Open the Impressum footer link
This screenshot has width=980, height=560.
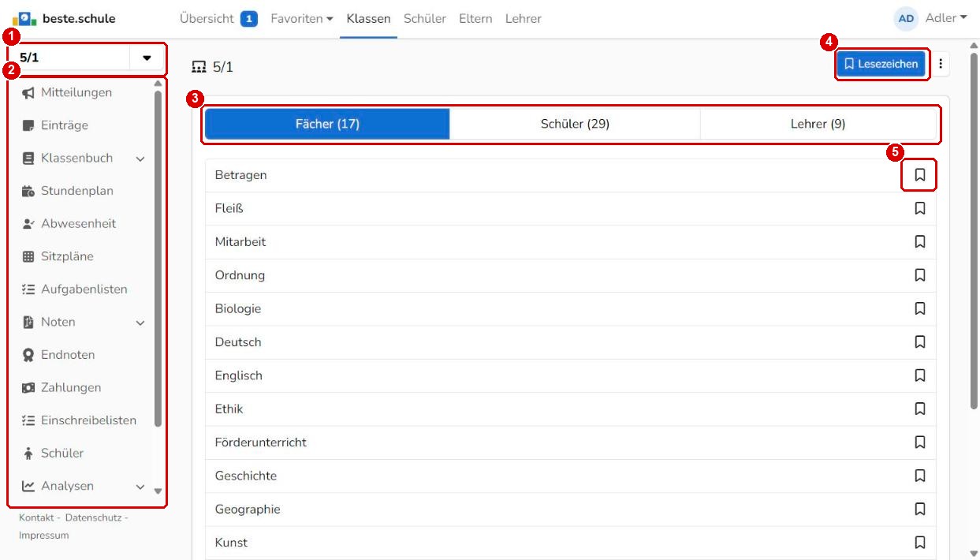click(43, 536)
